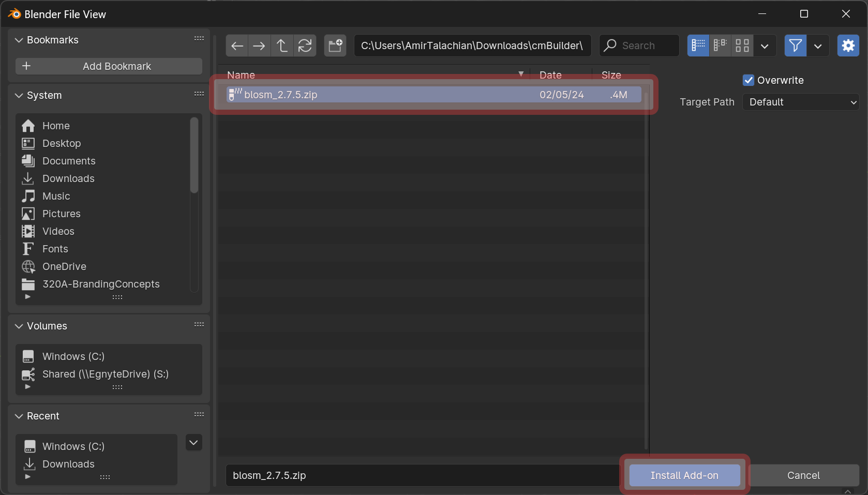Navigate back to the previous folder
868x495 pixels.
[236, 46]
